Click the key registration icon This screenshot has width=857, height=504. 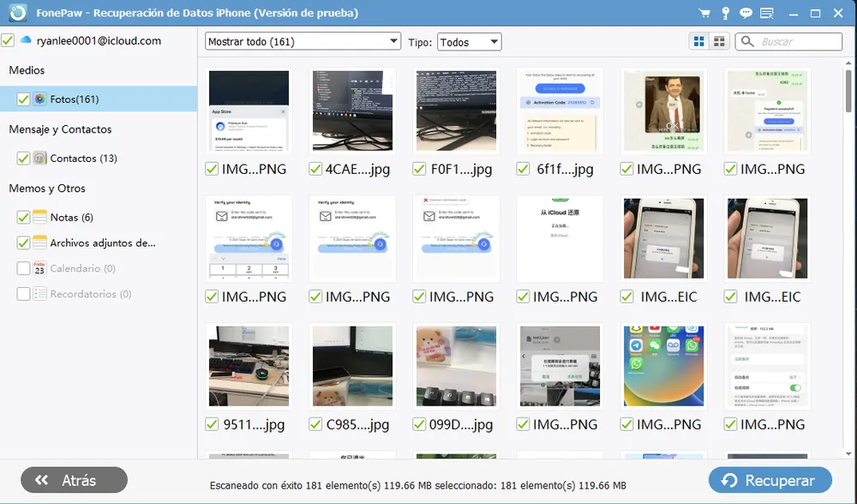[725, 13]
